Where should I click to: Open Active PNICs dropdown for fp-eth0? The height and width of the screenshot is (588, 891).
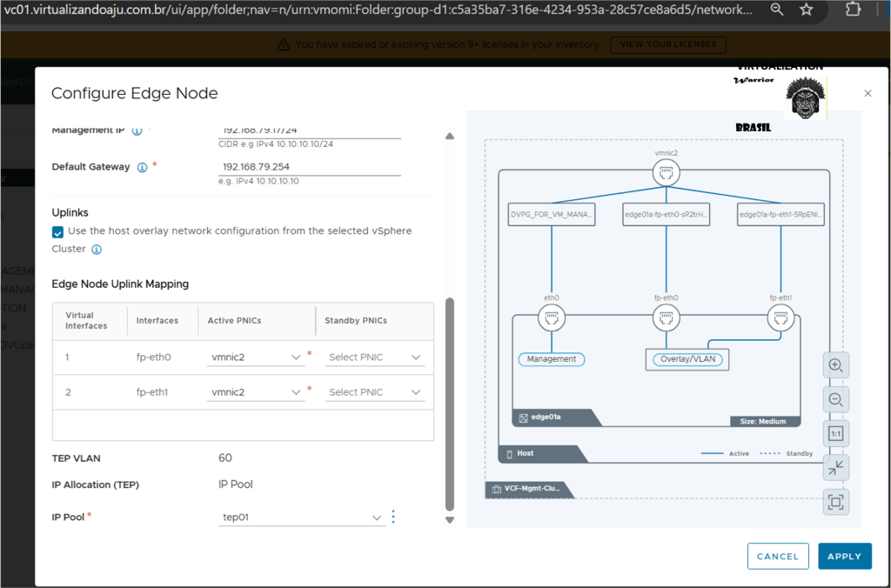coord(256,357)
